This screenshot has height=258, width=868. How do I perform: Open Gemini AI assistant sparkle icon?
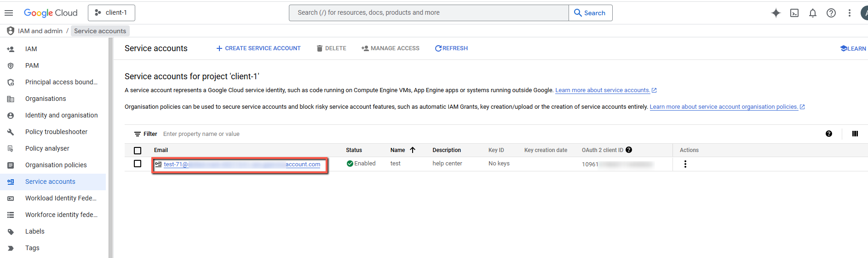tap(776, 13)
